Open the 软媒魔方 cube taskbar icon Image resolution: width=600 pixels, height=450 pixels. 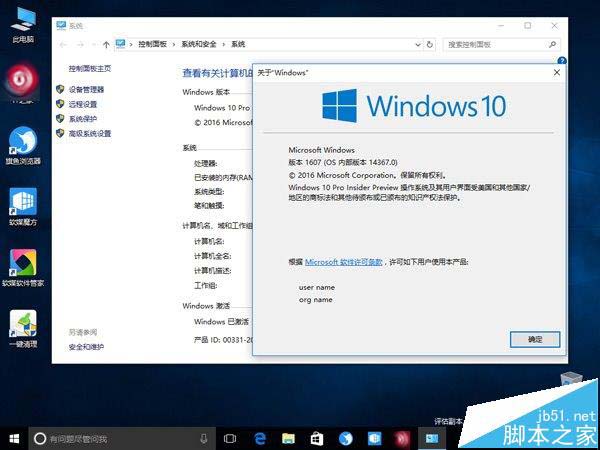pos(374,439)
